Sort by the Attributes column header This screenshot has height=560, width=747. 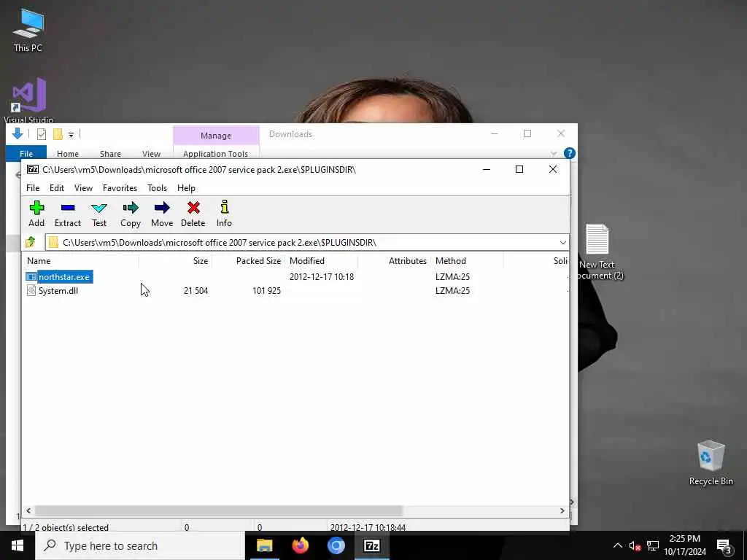point(407,261)
